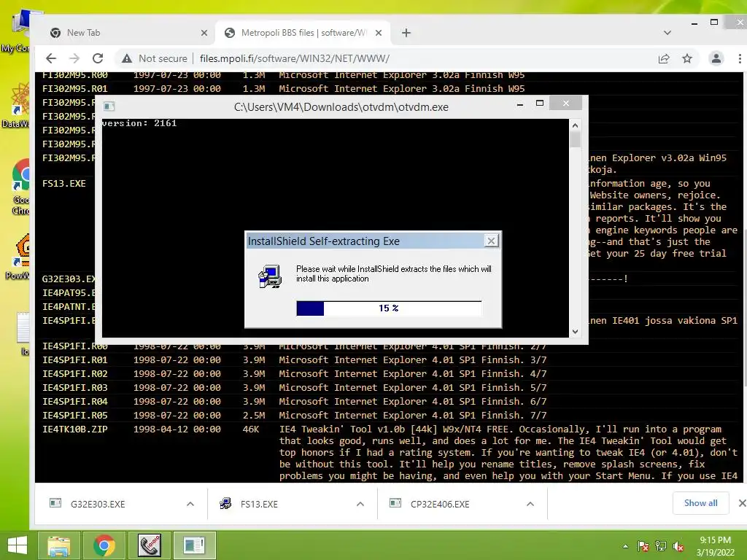Click 'Microsoft Internet Explorer 4.01 SP1 Finnish. 7/7'
Image resolution: width=747 pixels, height=560 pixels.
(413, 415)
